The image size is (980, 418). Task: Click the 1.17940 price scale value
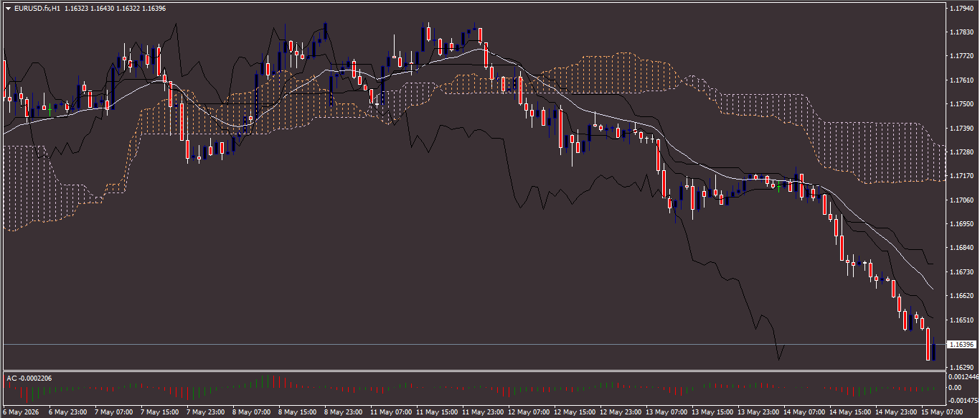point(961,9)
